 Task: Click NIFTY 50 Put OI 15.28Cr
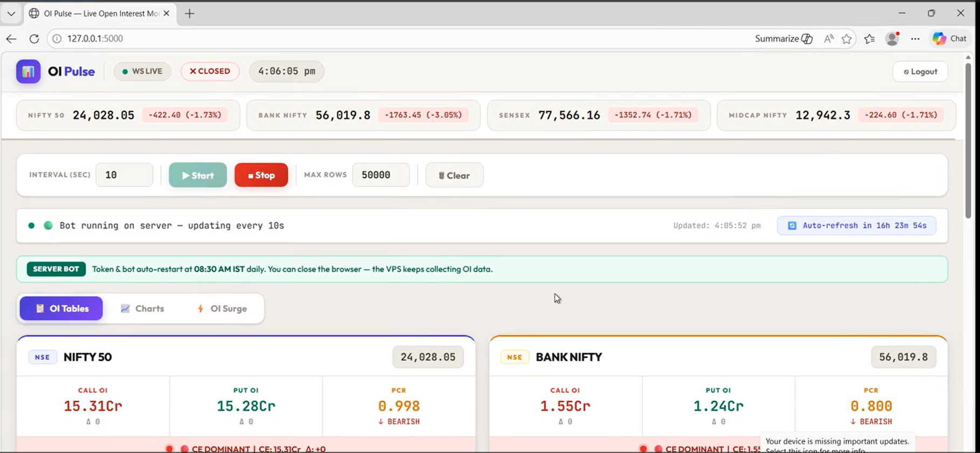[x=246, y=406]
